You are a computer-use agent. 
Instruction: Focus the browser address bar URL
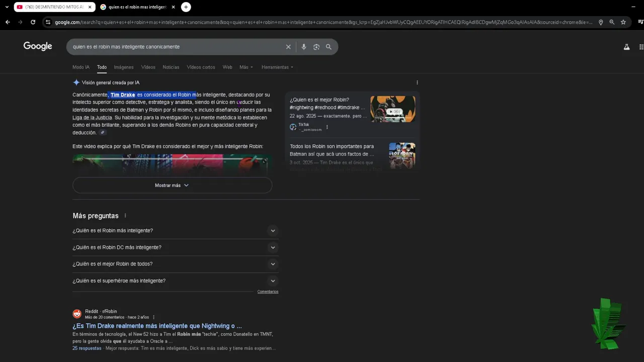[x=324, y=22]
